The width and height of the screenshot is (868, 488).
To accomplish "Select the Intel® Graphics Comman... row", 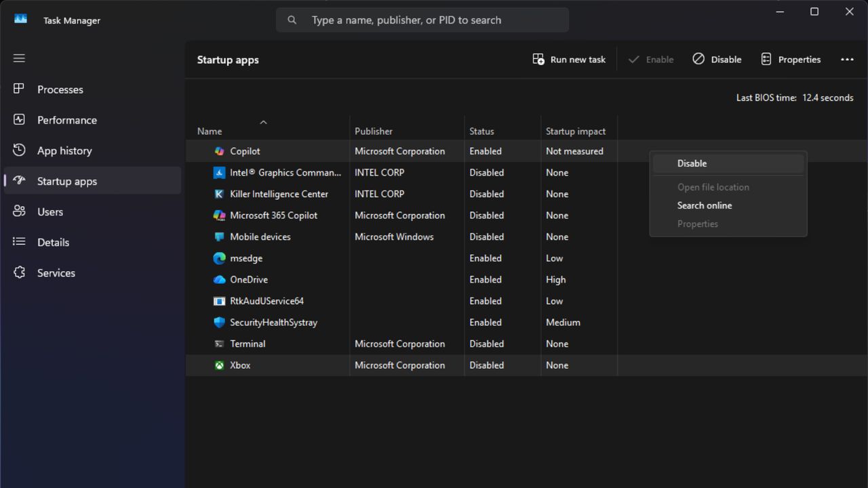I will (x=285, y=173).
